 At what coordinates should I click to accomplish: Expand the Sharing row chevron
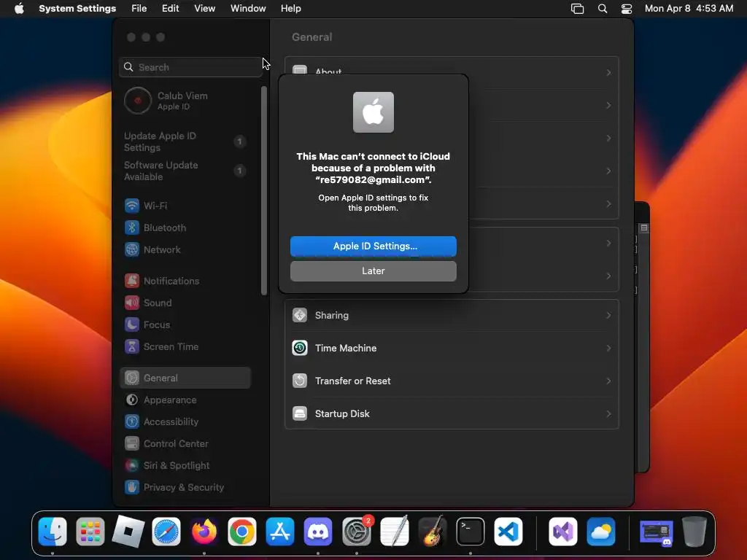(x=608, y=315)
